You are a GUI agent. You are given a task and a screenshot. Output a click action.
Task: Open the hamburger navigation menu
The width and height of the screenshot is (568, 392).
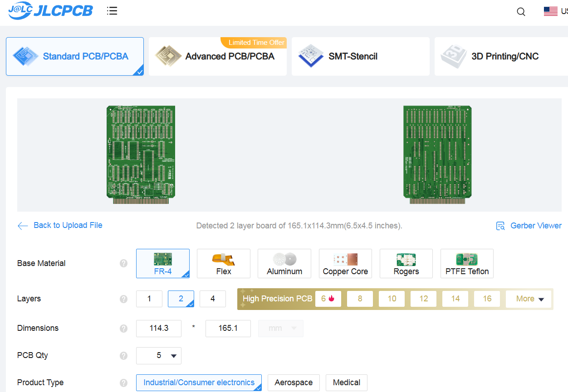112,11
